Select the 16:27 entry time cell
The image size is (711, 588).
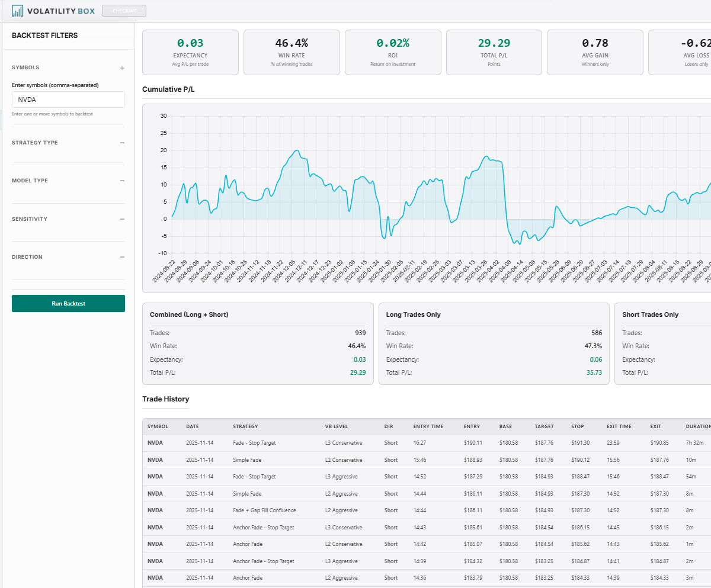click(420, 443)
